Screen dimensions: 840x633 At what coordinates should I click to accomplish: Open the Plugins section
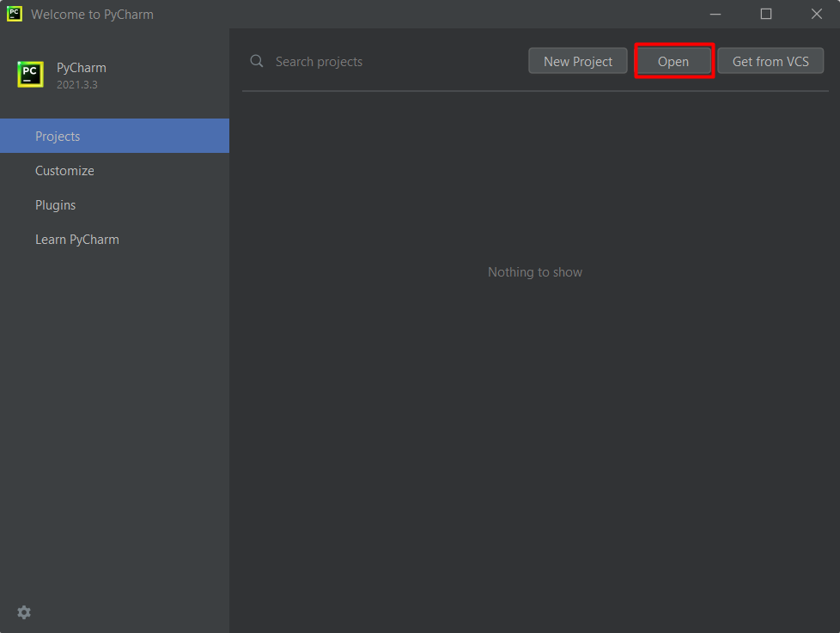point(55,204)
